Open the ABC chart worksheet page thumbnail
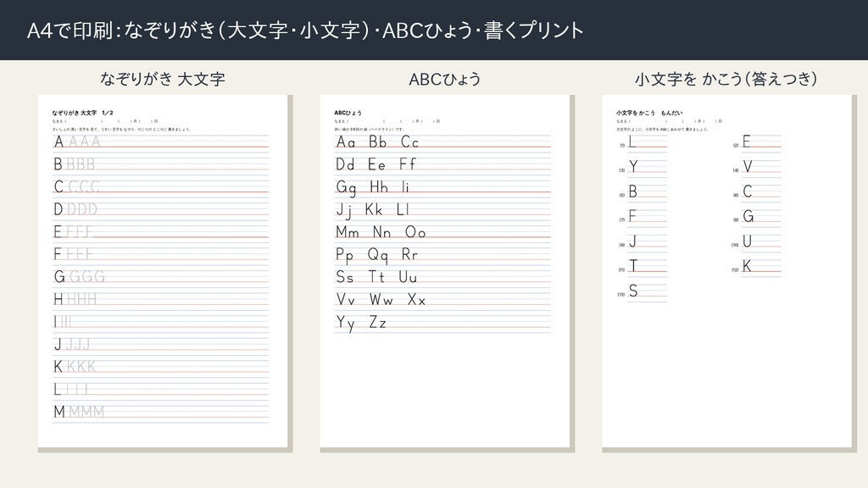Image resolution: width=868 pixels, height=488 pixels. tap(444, 271)
